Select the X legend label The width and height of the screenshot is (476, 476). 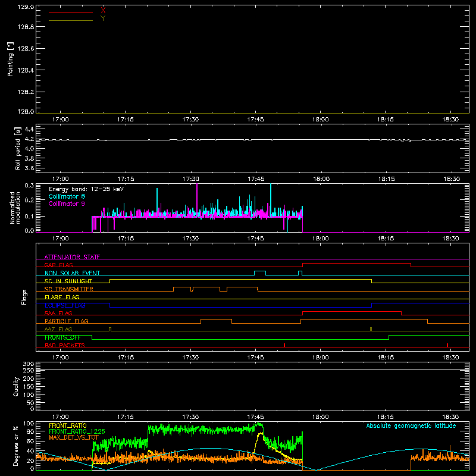click(x=103, y=11)
